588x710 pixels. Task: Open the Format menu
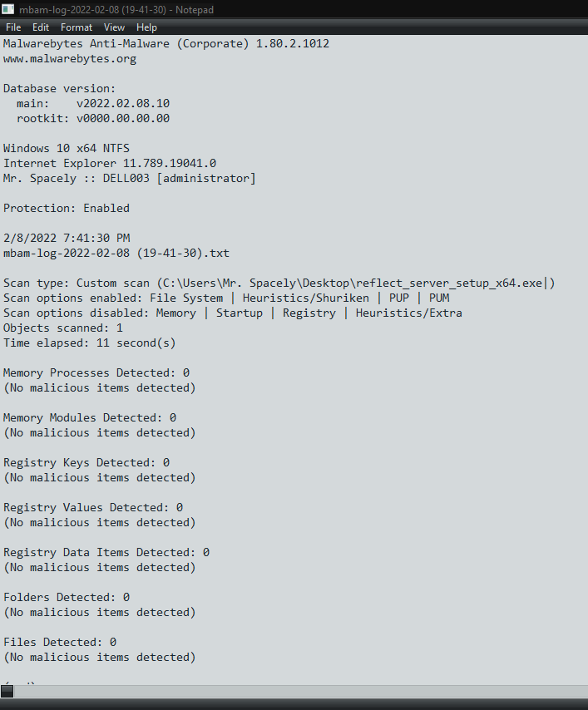[x=77, y=27]
